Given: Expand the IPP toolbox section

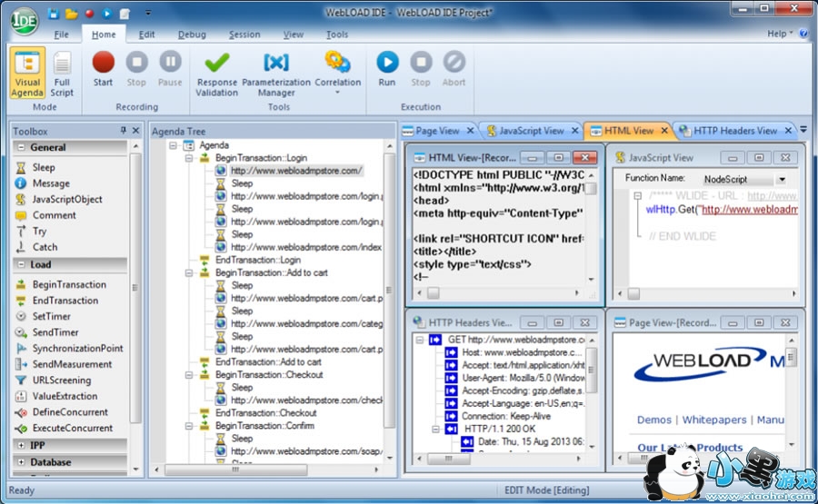Looking at the screenshot, I should click(x=21, y=446).
